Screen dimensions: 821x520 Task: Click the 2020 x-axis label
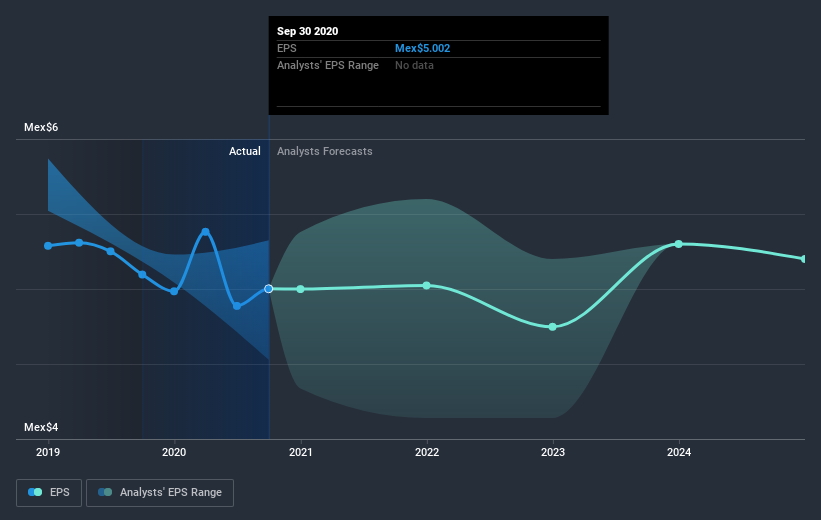(174, 452)
